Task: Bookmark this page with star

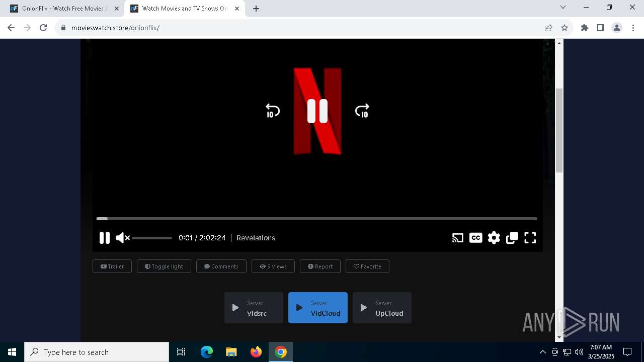Action: pyautogui.click(x=565, y=28)
